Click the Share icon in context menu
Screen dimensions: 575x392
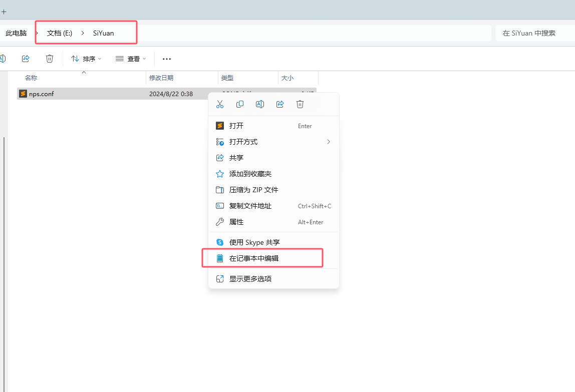[x=280, y=104]
